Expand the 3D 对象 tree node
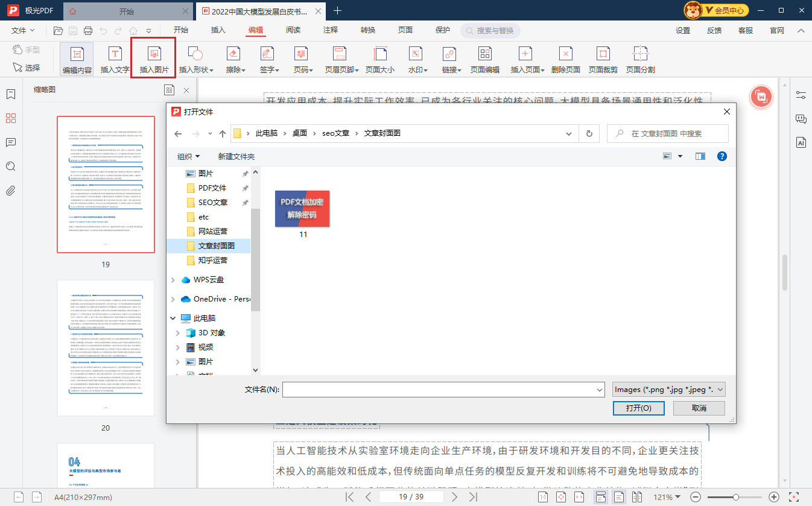812x506 pixels. tap(178, 333)
